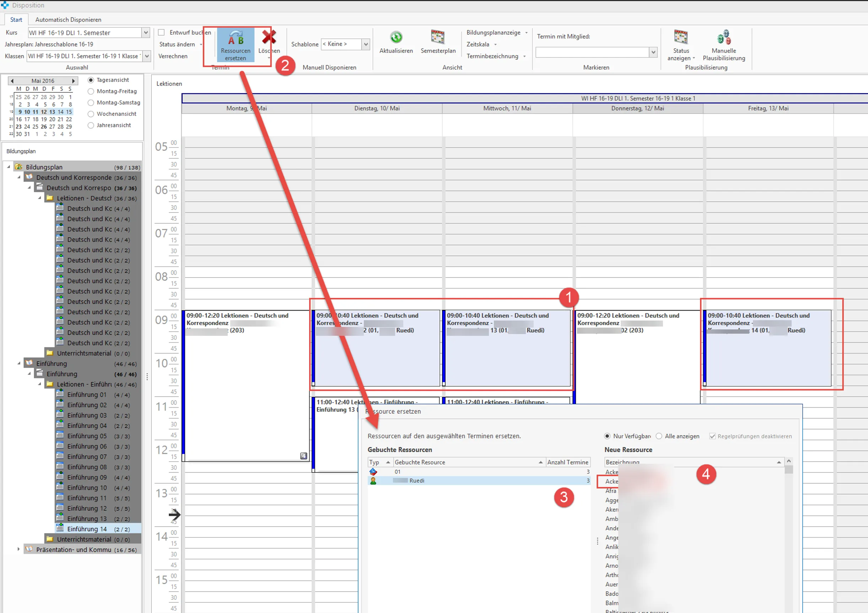Click the resource type icon in row 01

click(373, 472)
